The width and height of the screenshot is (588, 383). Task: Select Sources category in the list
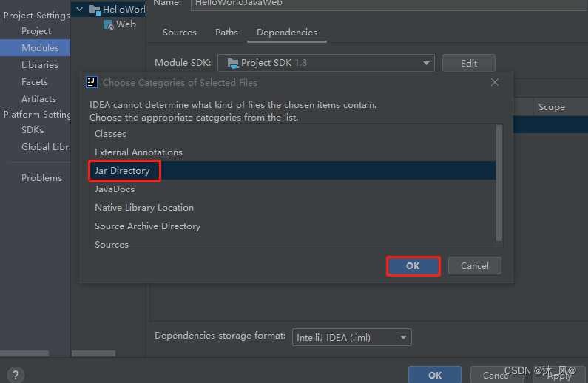pos(293,243)
